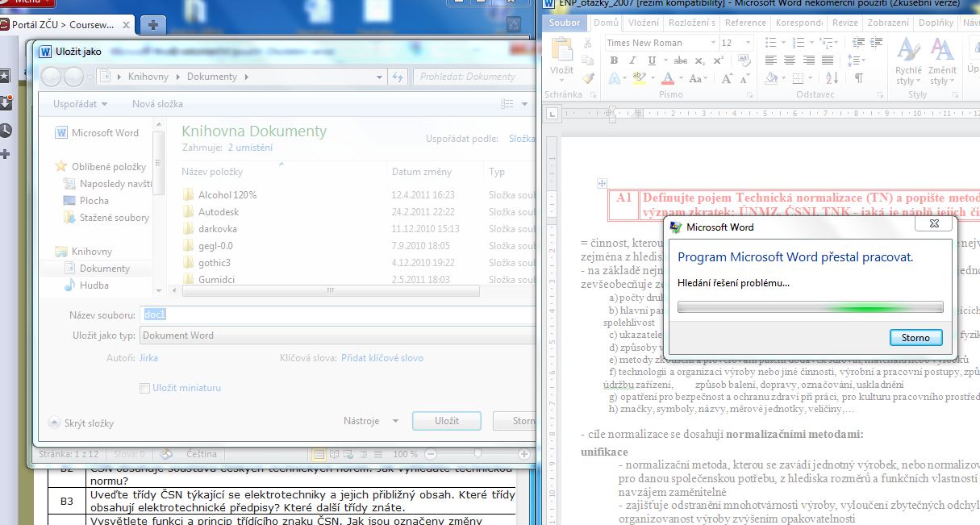980x525 pixels.
Task: Open the Uspořádat menu in save dialog
Action: click(x=80, y=104)
